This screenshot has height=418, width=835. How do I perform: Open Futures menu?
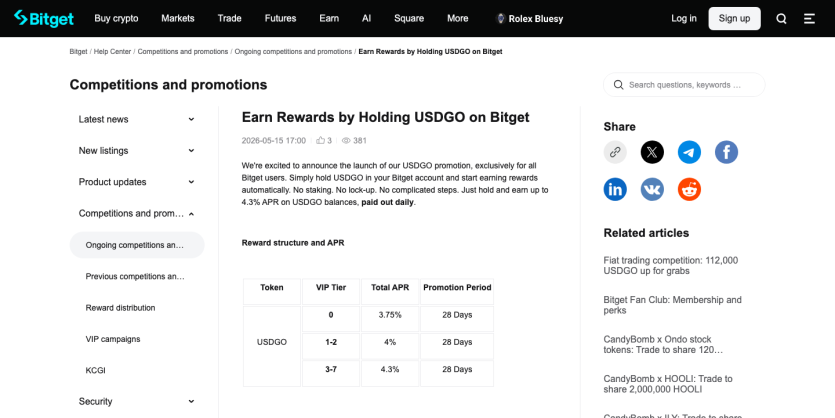(x=280, y=19)
